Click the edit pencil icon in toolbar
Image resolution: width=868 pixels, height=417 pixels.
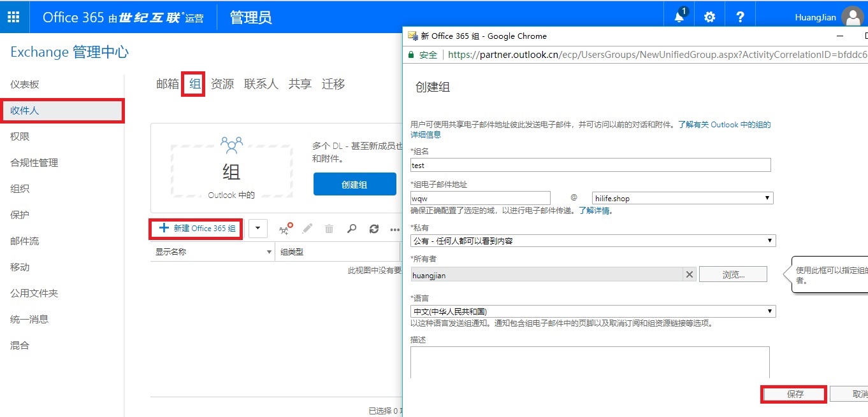pos(307,229)
